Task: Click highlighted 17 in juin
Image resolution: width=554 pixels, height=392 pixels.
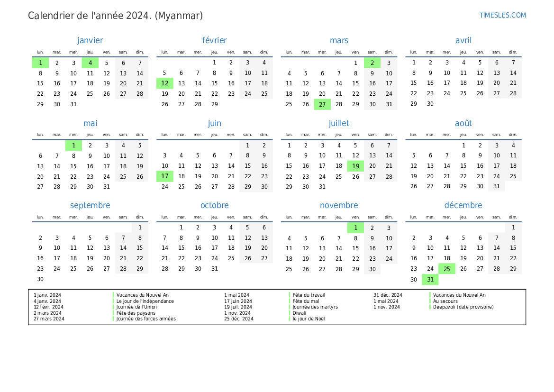Action: 164,176
